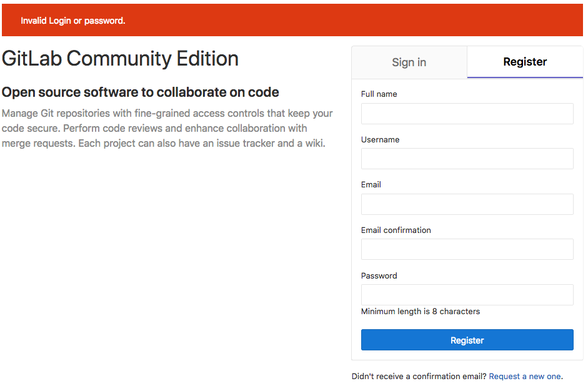Click the Email input field

tap(467, 204)
